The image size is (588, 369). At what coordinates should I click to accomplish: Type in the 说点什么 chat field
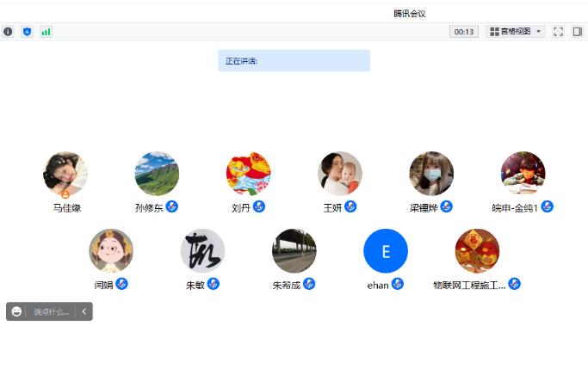coord(52,311)
